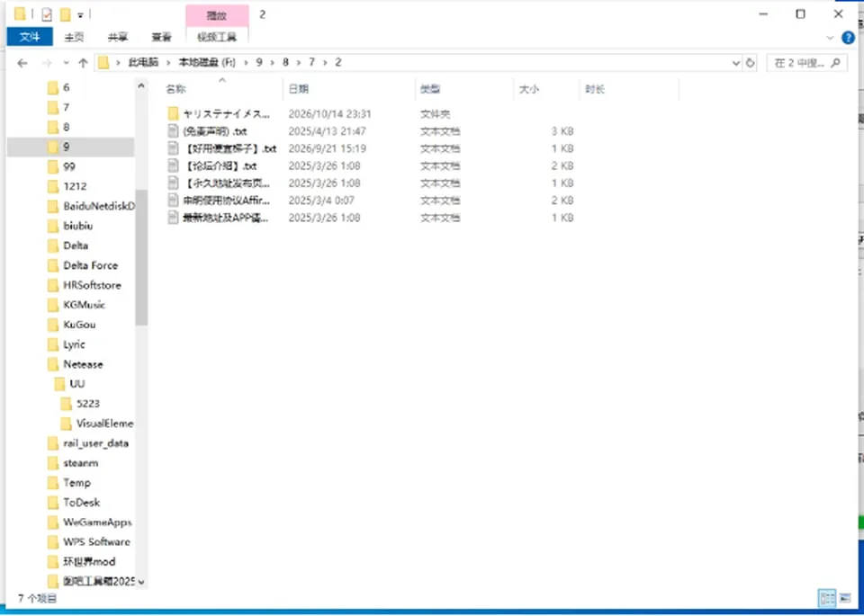The width and height of the screenshot is (864, 616).
Task: Refresh the current folder view
Action: [x=750, y=63]
